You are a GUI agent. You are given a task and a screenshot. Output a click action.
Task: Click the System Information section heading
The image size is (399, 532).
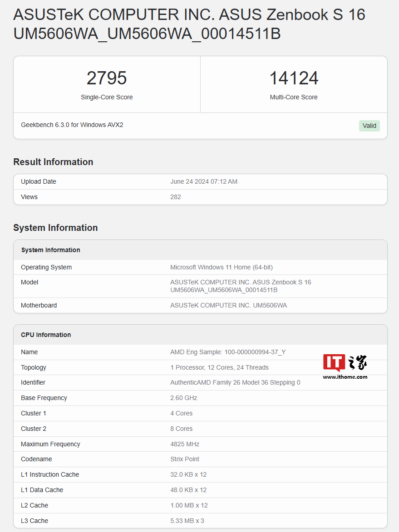[x=55, y=228]
